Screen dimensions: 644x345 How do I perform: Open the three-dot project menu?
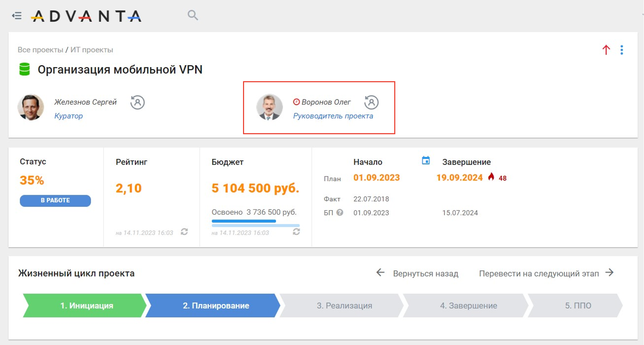(622, 50)
